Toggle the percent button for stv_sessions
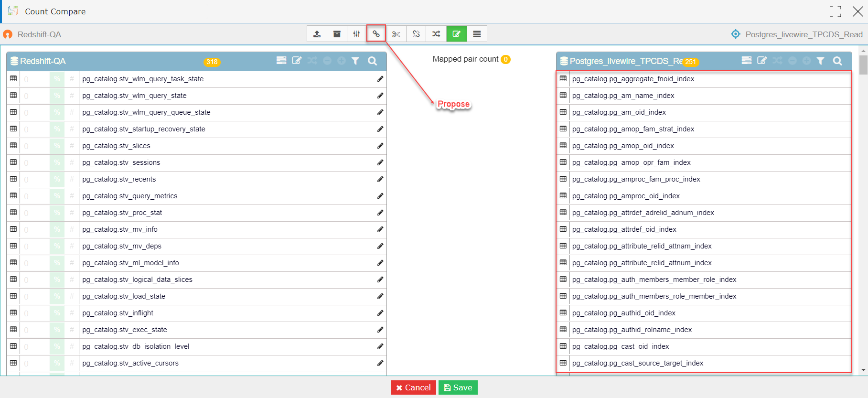This screenshot has height=398, width=868. (57, 162)
